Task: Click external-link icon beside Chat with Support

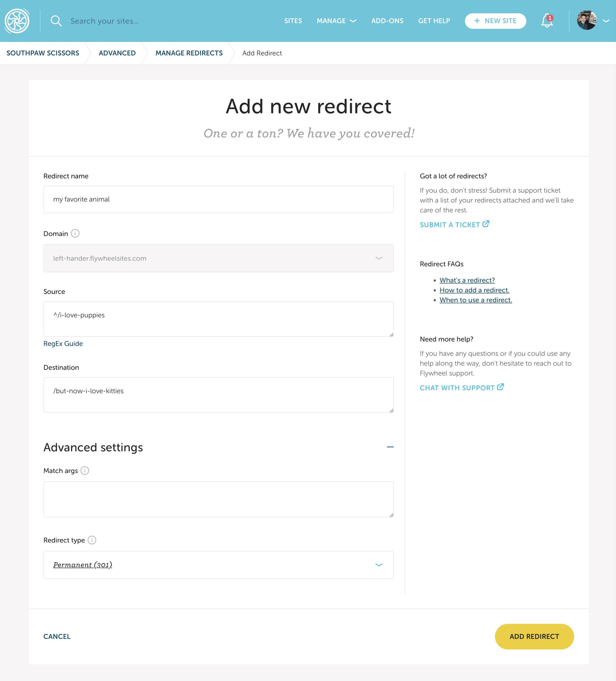Action: coord(500,387)
